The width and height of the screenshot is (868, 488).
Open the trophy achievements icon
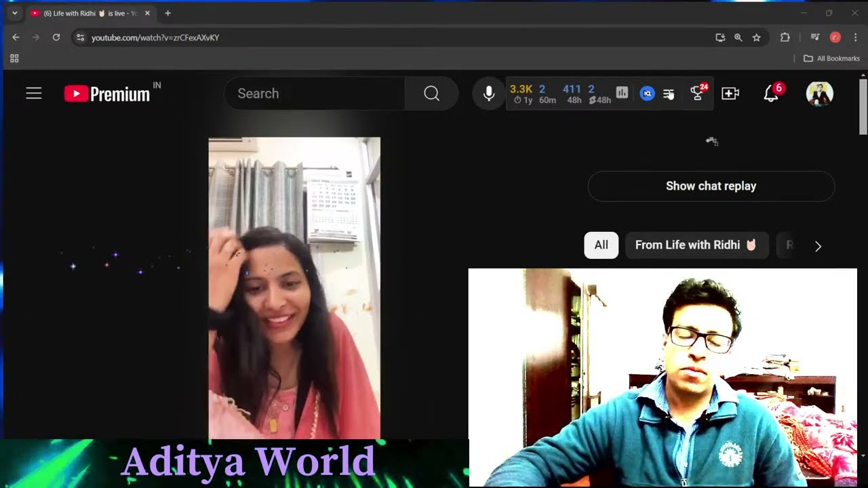[698, 93]
